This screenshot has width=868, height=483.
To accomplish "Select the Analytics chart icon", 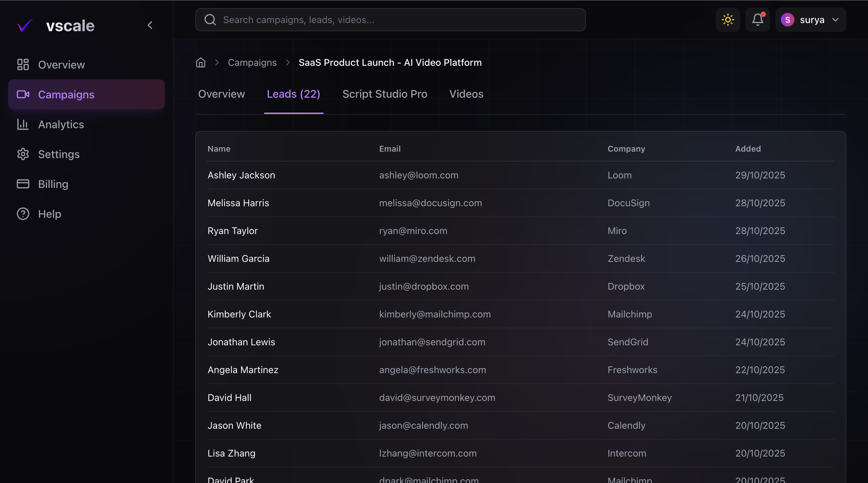I will tap(23, 124).
